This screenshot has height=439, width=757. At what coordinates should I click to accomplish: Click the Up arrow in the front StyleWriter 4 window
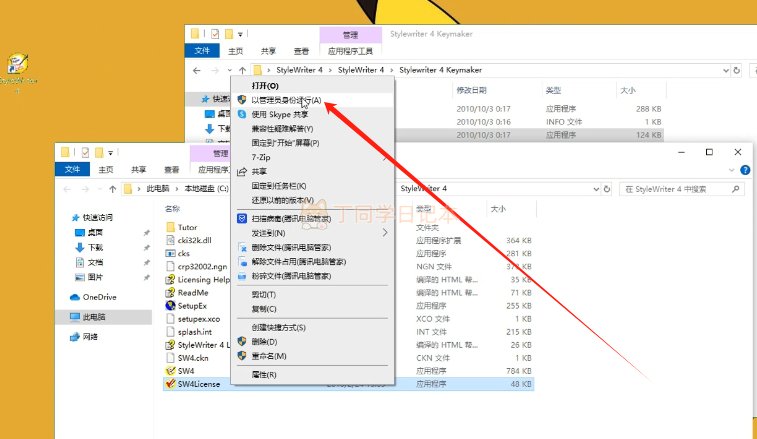112,189
